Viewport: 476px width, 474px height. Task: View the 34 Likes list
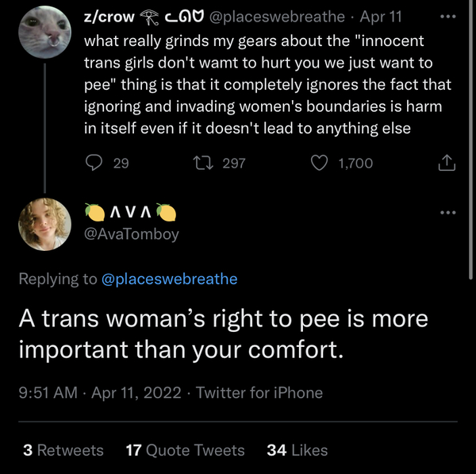(x=297, y=450)
